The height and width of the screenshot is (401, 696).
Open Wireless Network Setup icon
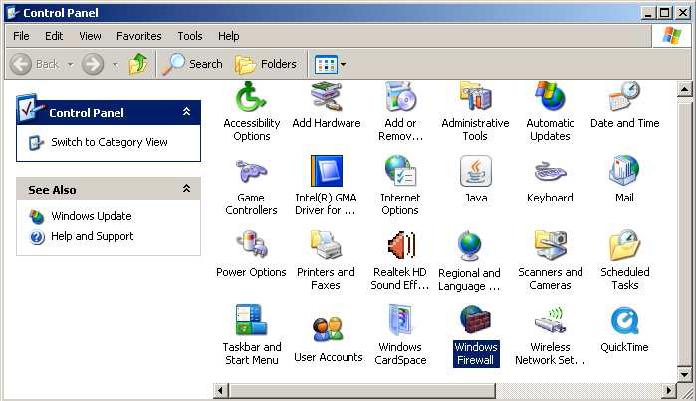pyautogui.click(x=550, y=321)
